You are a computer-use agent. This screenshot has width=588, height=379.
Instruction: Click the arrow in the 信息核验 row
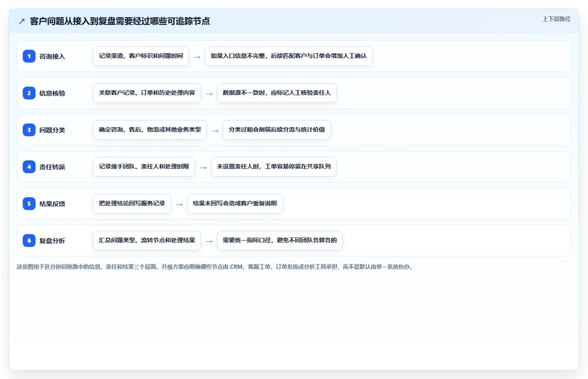(x=209, y=93)
